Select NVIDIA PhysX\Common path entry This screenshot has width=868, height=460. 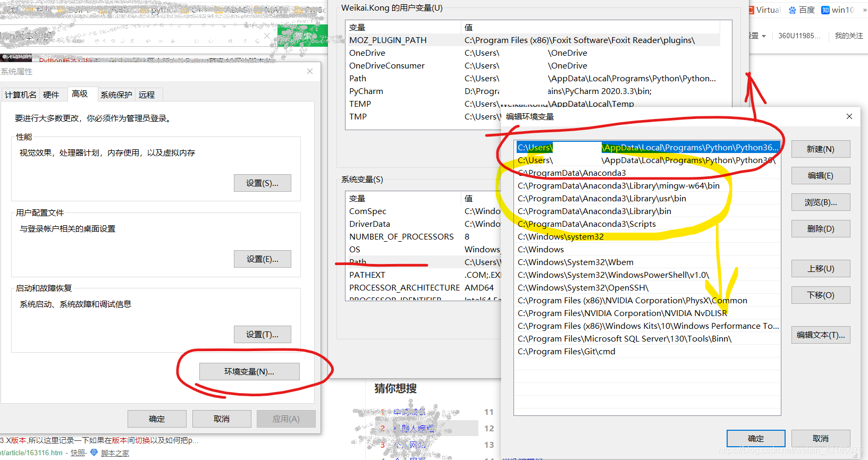pos(647,301)
